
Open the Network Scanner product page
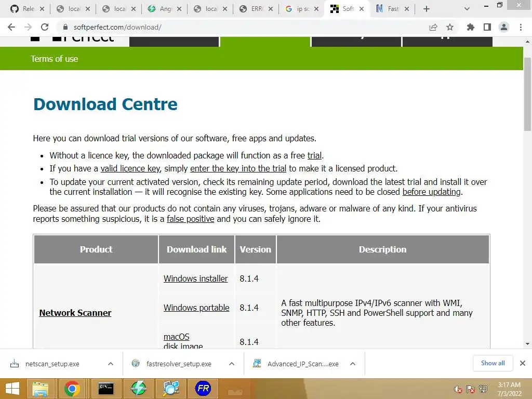point(75,313)
